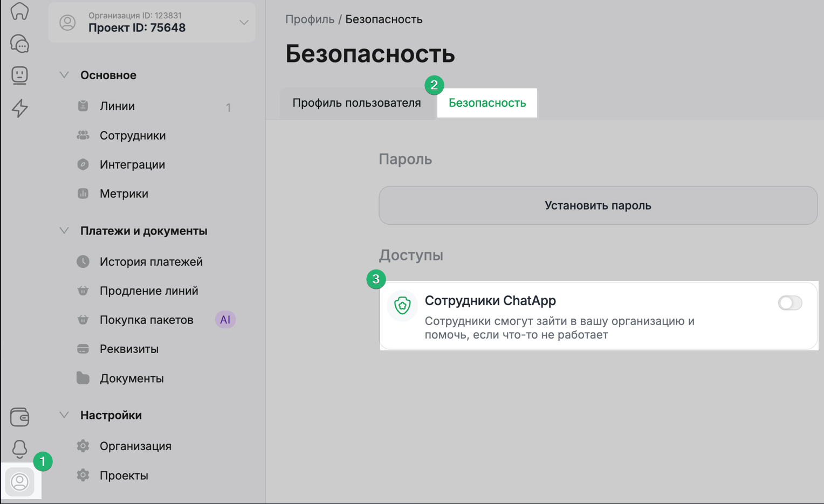Click the bot face icon in sidebar
Image resolution: width=824 pixels, height=504 pixels.
(20, 75)
